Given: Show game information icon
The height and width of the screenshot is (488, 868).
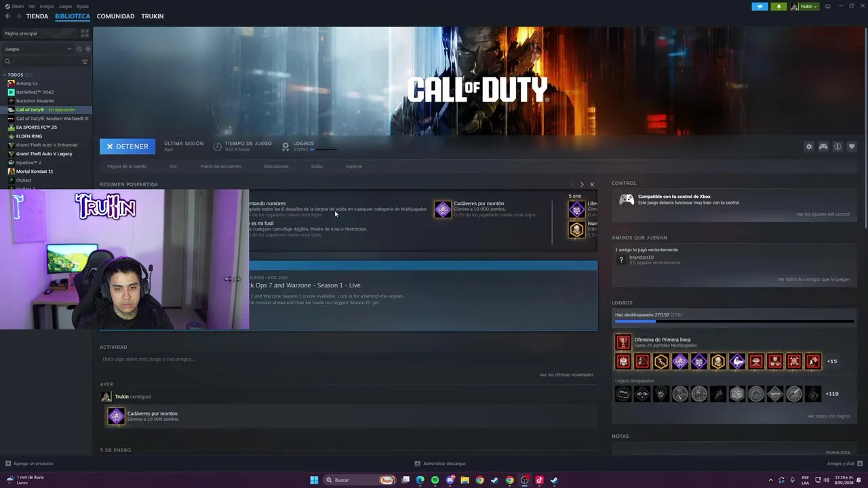Looking at the screenshot, I should point(837,146).
